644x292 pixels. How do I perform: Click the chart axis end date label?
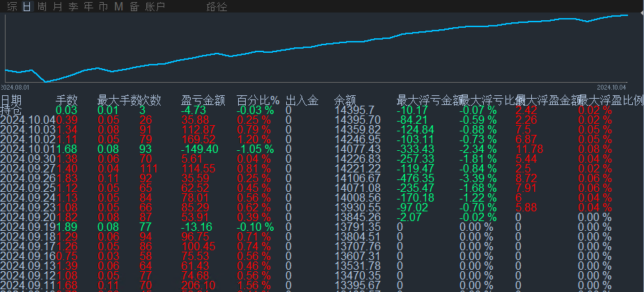point(611,88)
